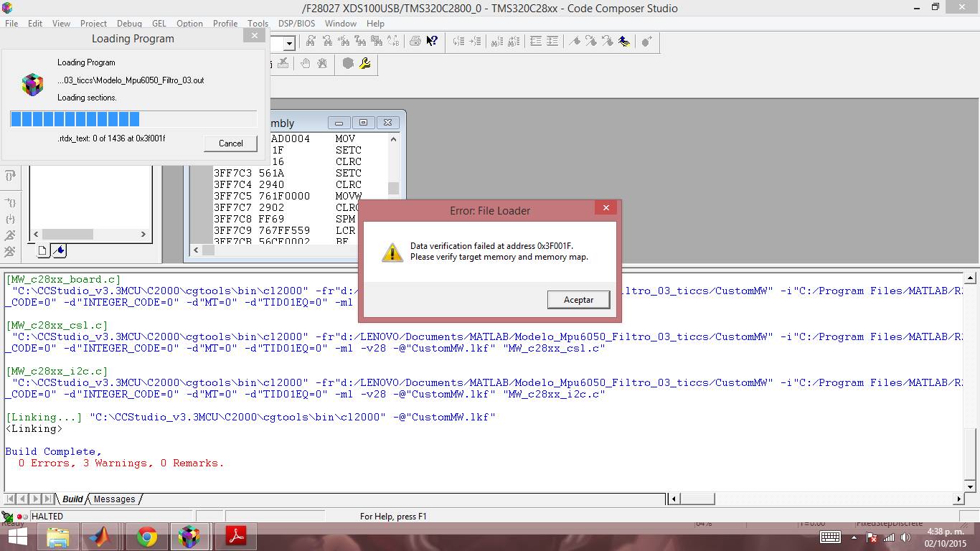Click output pane scroll up arrow
Image resolution: width=980 pixels, height=551 pixels.
[971, 278]
